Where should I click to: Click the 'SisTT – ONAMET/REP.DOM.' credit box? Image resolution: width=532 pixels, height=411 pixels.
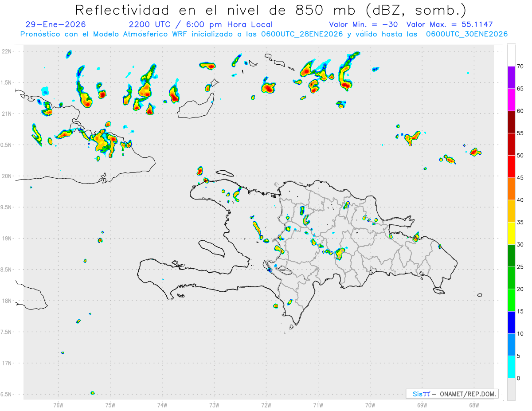452,394
